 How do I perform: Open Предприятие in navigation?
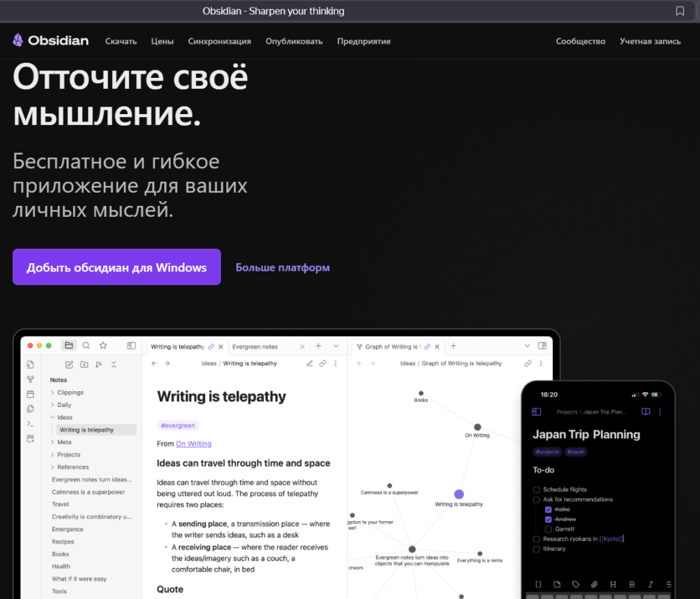point(364,41)
